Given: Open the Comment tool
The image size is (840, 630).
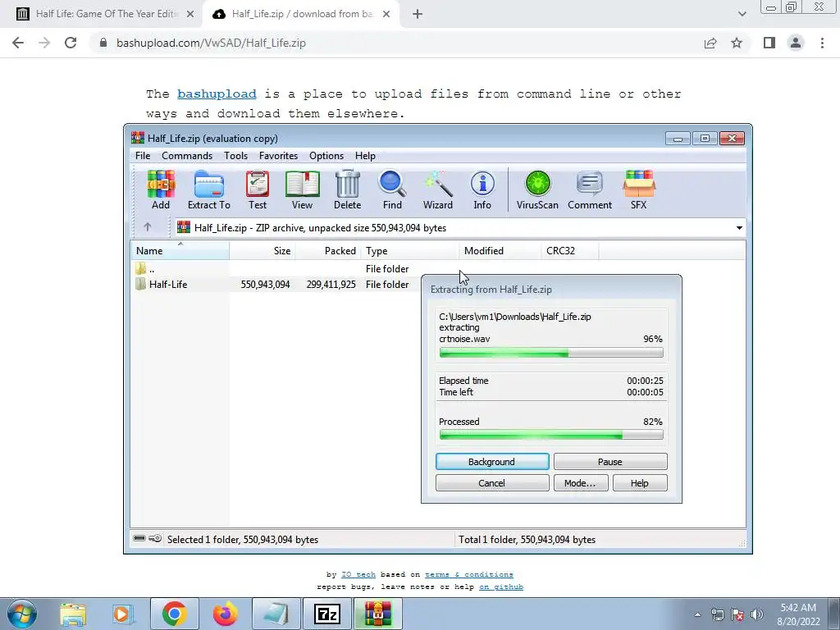Looking at the screenshot, I should (x=590, y=190).
